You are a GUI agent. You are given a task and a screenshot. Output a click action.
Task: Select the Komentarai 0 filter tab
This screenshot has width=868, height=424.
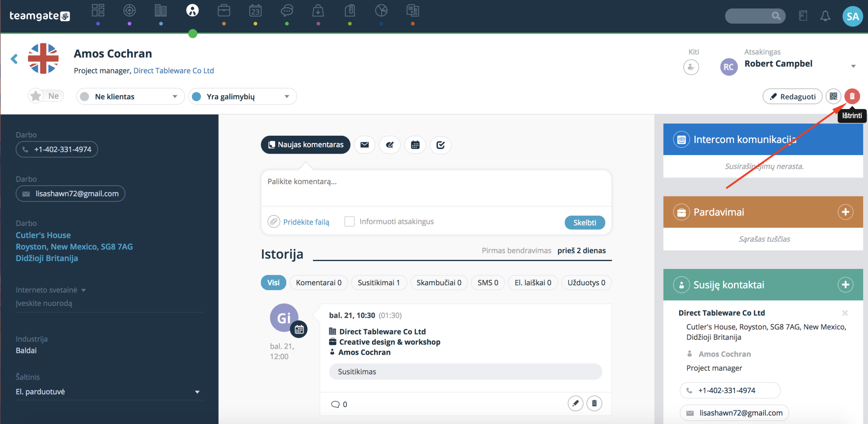[319, 283]
